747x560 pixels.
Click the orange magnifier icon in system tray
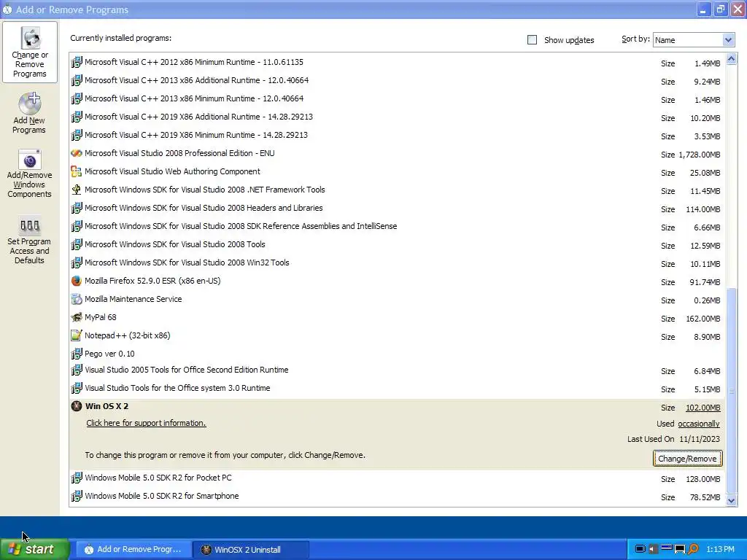[693, 549]
